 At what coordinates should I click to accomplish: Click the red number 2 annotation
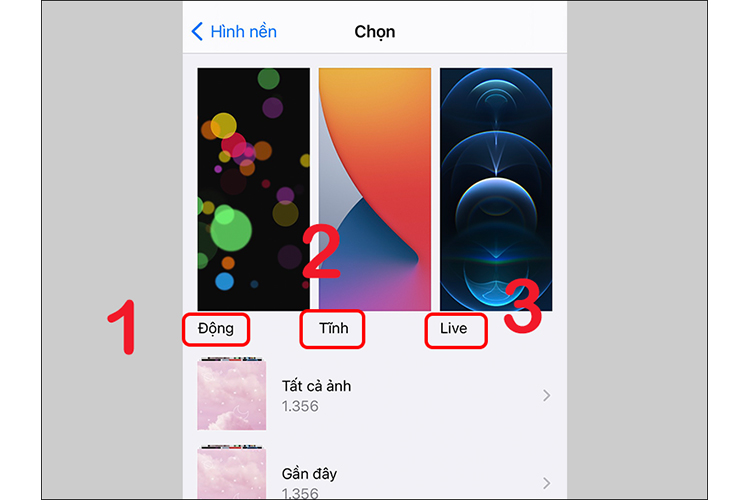click(321, 251)
